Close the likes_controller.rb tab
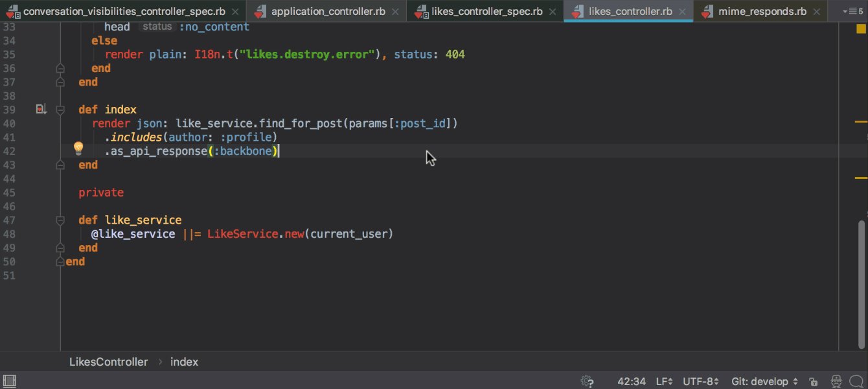 (x=683, y=12)
